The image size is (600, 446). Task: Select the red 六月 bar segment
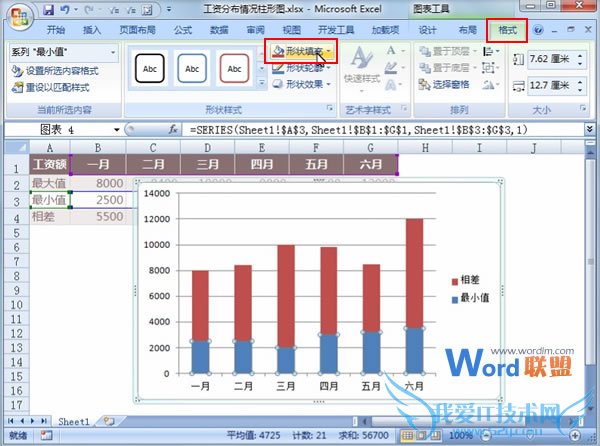[x=414, y=273]
